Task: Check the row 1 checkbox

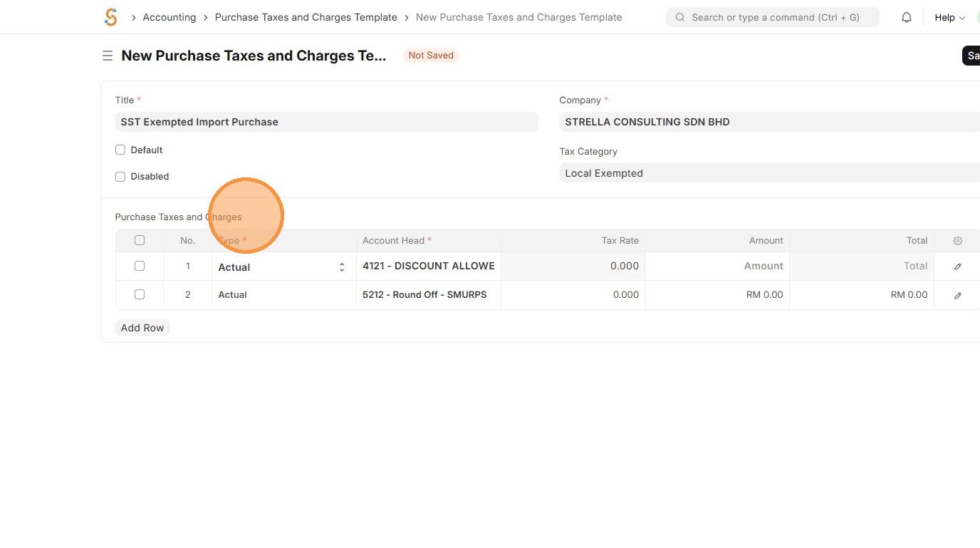Action: [x=140, y=266]
